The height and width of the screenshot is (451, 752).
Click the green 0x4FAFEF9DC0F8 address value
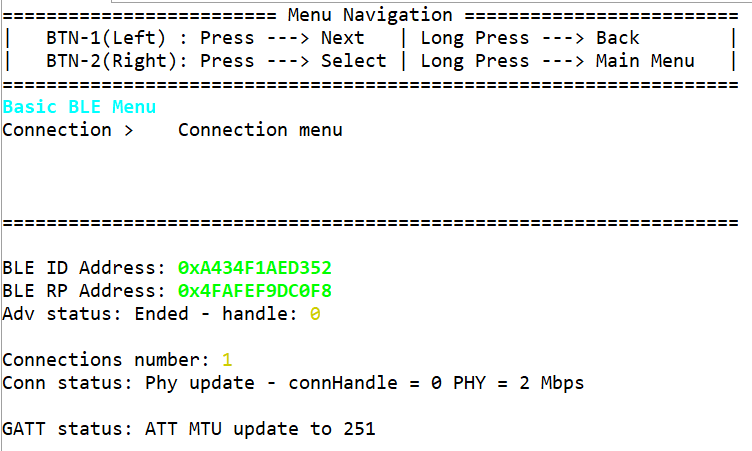click(x=254, y=291)
